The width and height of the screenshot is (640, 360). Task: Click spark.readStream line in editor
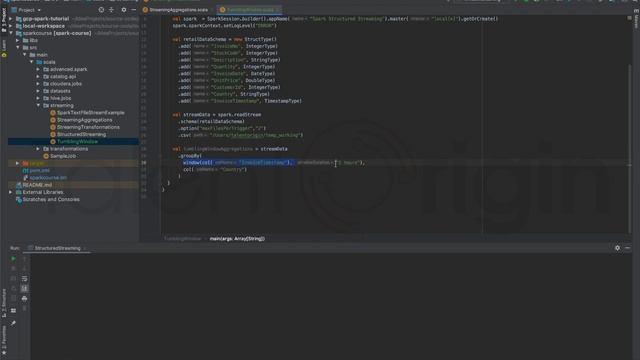coord(217,115)
